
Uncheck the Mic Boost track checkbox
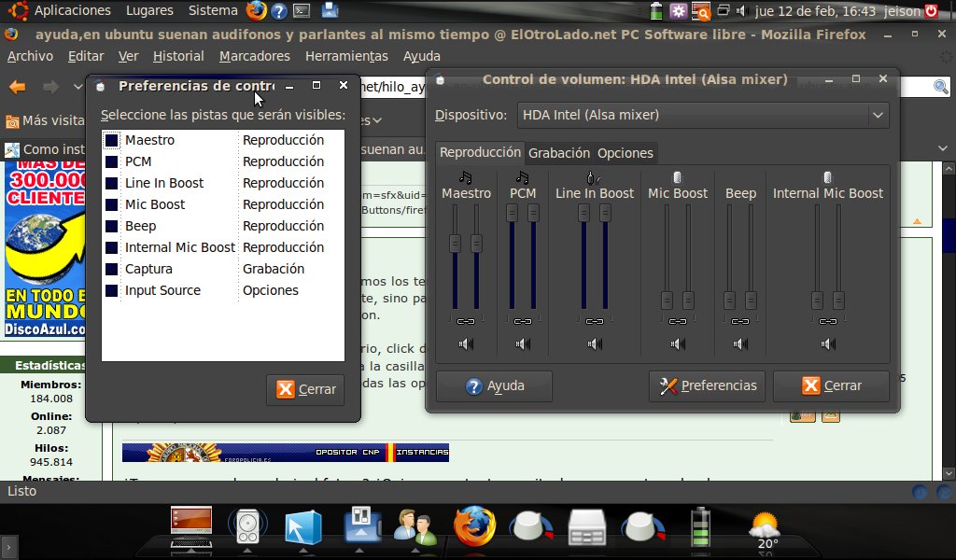click(x=112, y=204)
